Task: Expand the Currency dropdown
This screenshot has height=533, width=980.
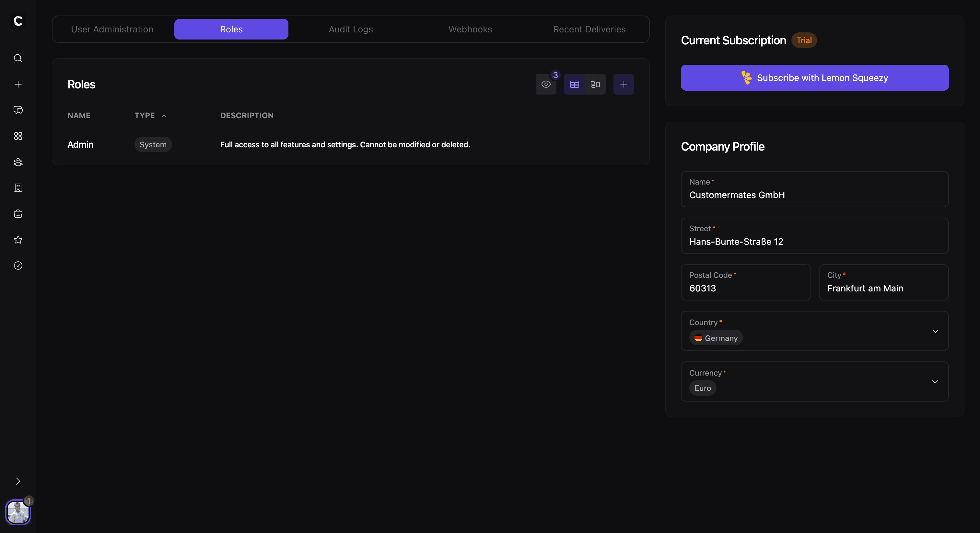Action: click(x=935, y=382)
